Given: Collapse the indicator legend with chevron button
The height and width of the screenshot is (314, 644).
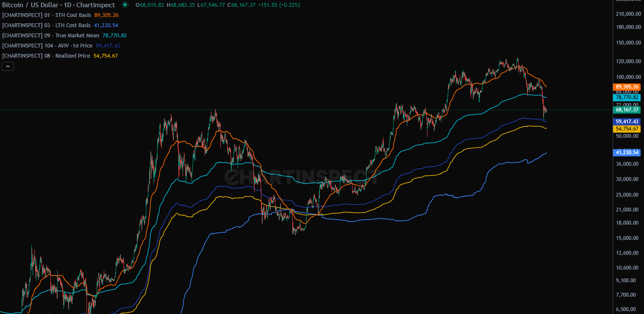Looking at the screenshot, I should tap(8, 66).
